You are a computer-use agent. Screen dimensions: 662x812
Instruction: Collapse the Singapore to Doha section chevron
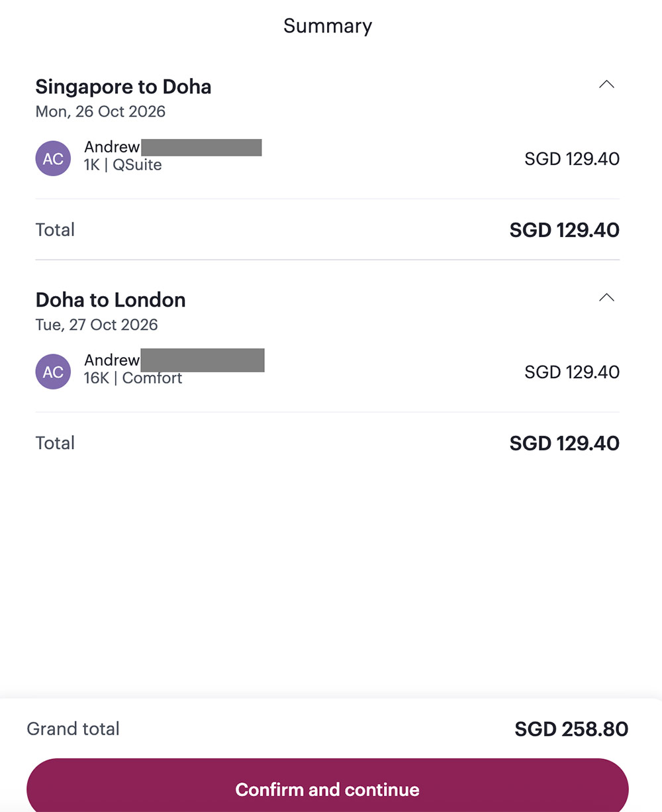click(x=606, y=85)
